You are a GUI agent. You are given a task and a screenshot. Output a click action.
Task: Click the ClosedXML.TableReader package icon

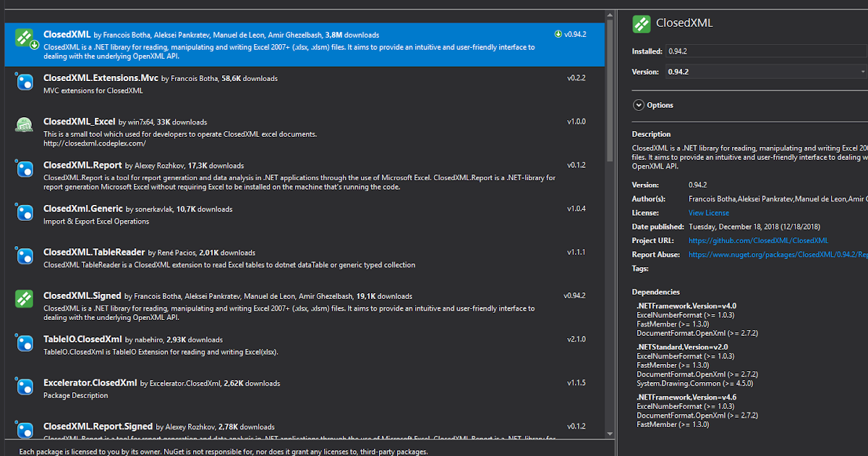25,256
